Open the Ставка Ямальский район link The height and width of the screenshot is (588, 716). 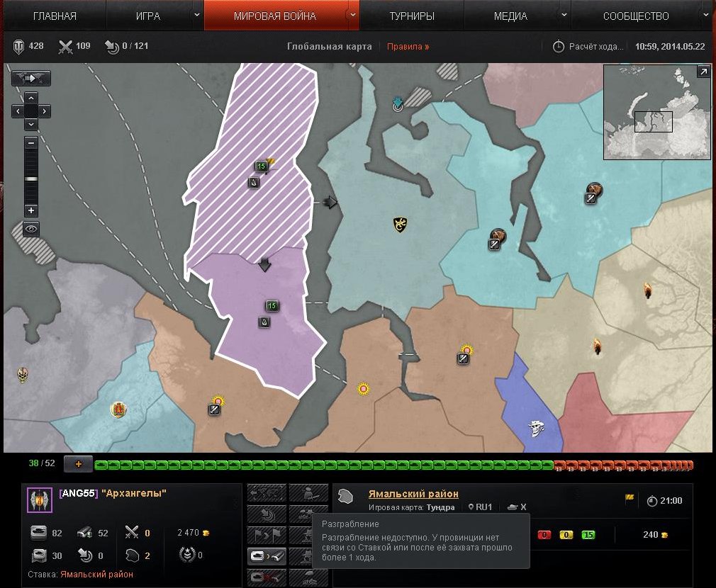[x=96, y=575]
